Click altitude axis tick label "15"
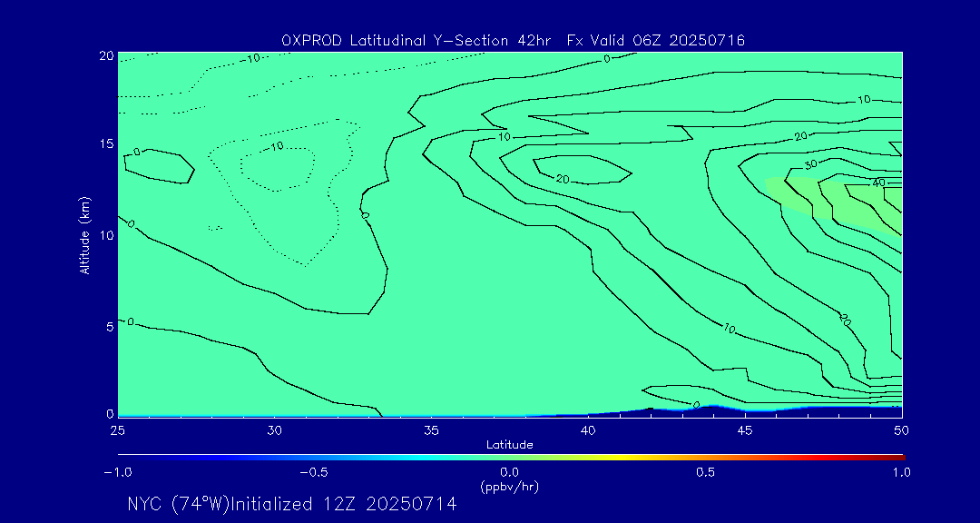The image size is (980, 523). [x=105, y=143]
